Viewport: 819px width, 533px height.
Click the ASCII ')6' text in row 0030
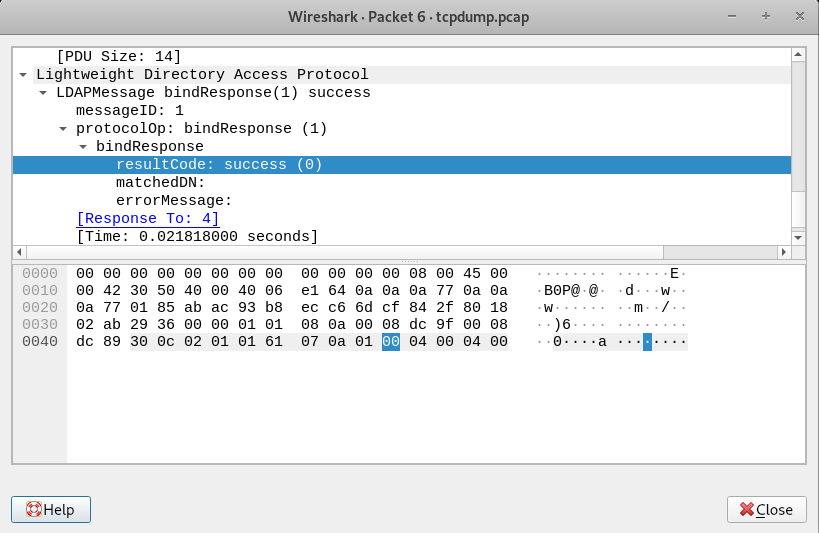pyautogui.click(x=562, y=325)
